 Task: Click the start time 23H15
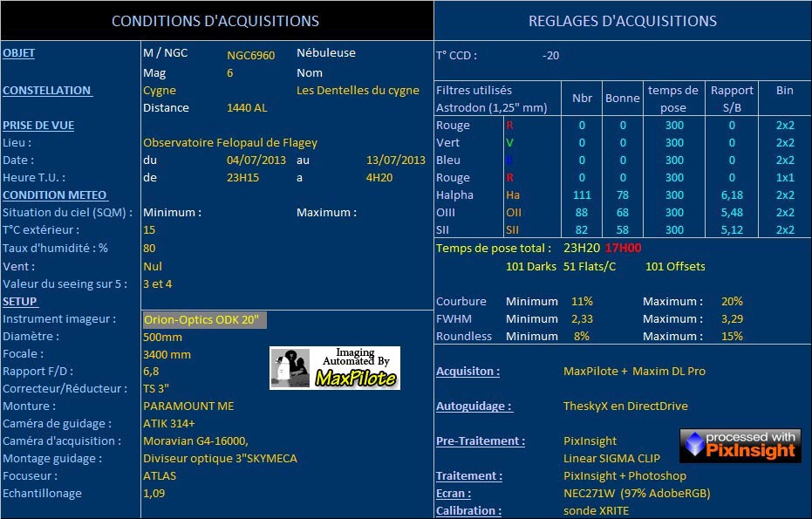click(242, 178)
